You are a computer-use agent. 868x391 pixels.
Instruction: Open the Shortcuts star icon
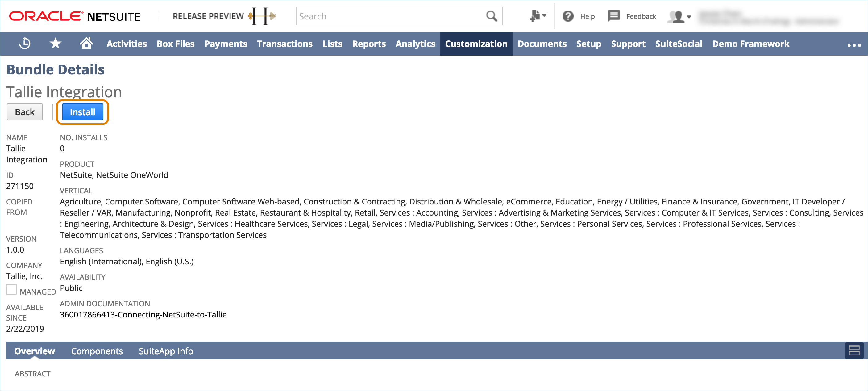[x=55, y=44]
